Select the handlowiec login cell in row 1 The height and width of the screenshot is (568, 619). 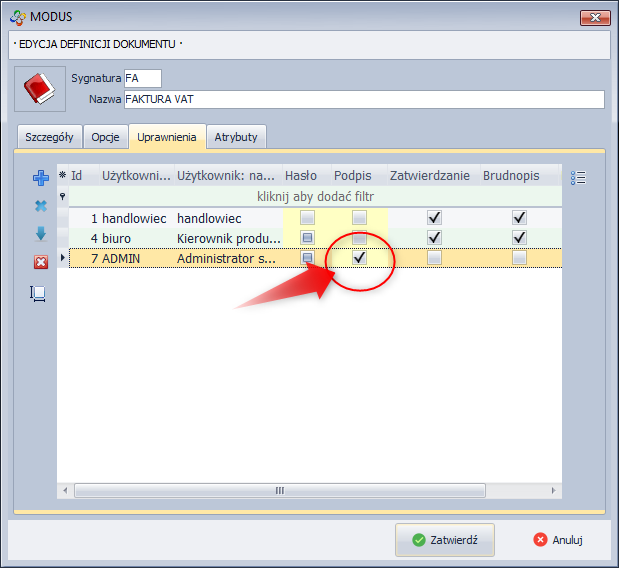coord(137,218)
